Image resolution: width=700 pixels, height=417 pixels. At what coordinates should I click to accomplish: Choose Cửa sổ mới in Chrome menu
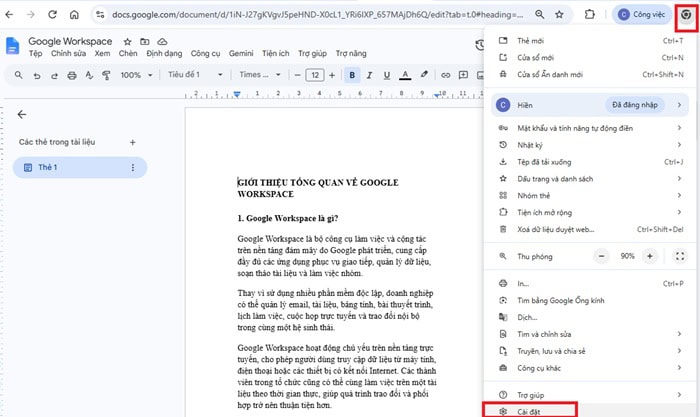tap(590, 58)
